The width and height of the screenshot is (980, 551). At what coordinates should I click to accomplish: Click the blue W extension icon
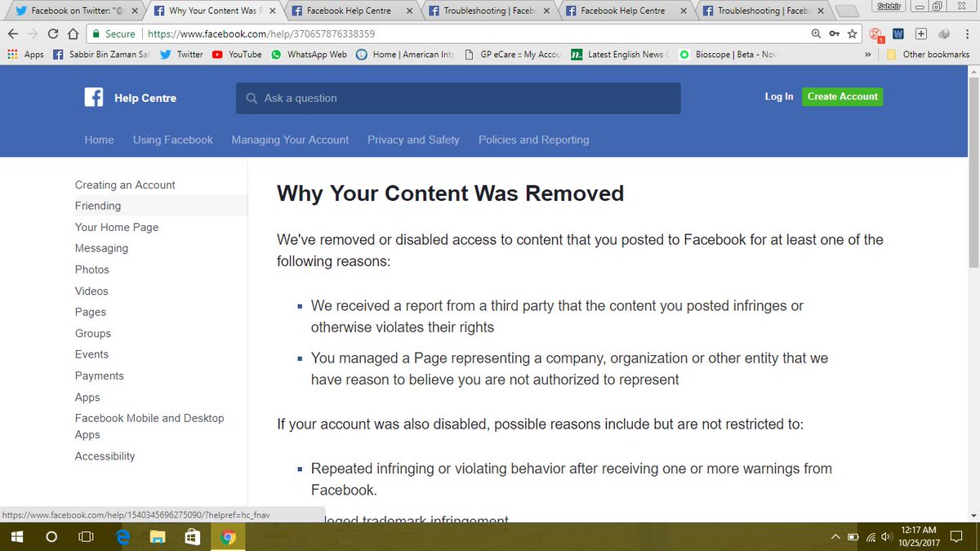point(898,34)
